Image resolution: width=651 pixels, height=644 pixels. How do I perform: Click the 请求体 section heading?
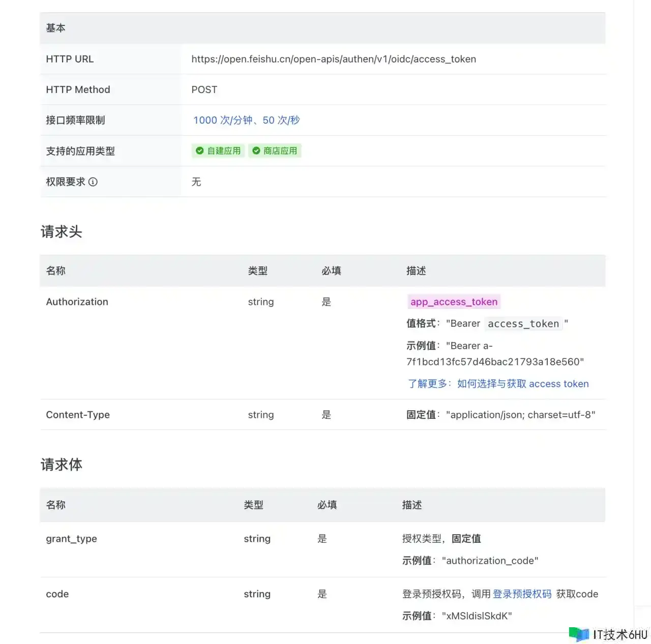point(61,465)
